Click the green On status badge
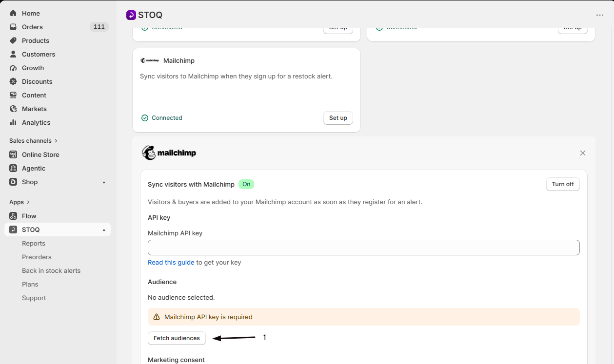Screen dimensions: 614x364 point(246,184)
